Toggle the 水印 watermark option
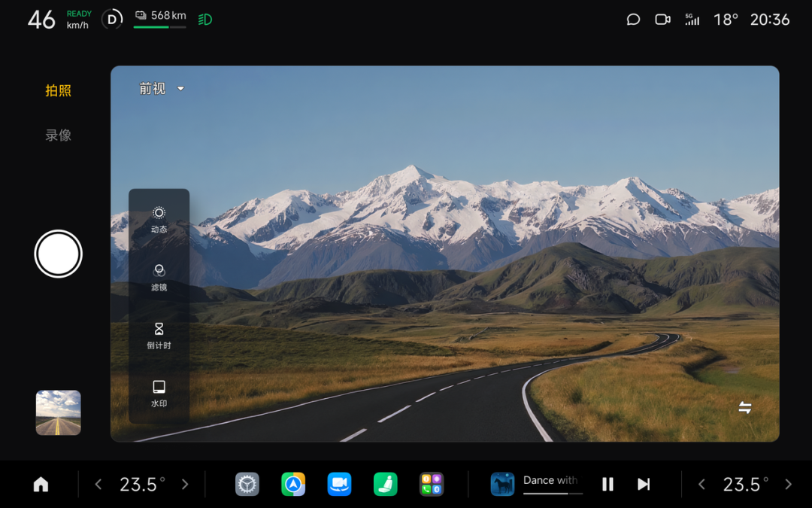The image size is (812, 508). 159,393
